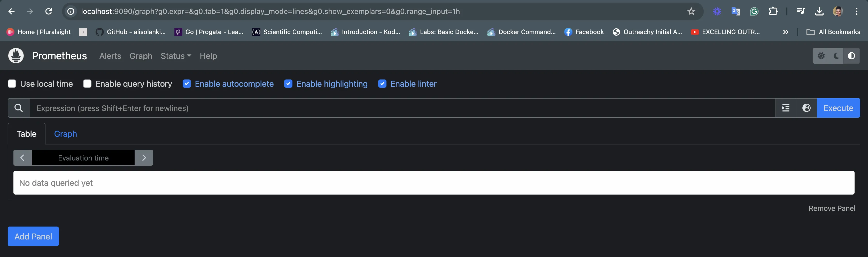Viewport: 868px width, 257px height.
Task: Open the EXCELLING OUTR... YouTube bookmark
Action: click(725, 32)
